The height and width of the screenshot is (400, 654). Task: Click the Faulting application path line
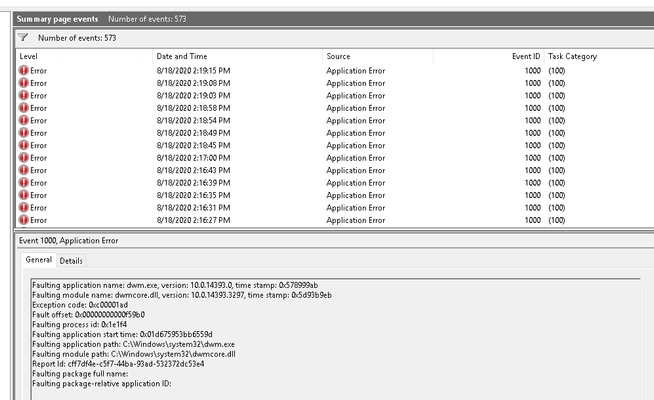[x=133, y=345]
